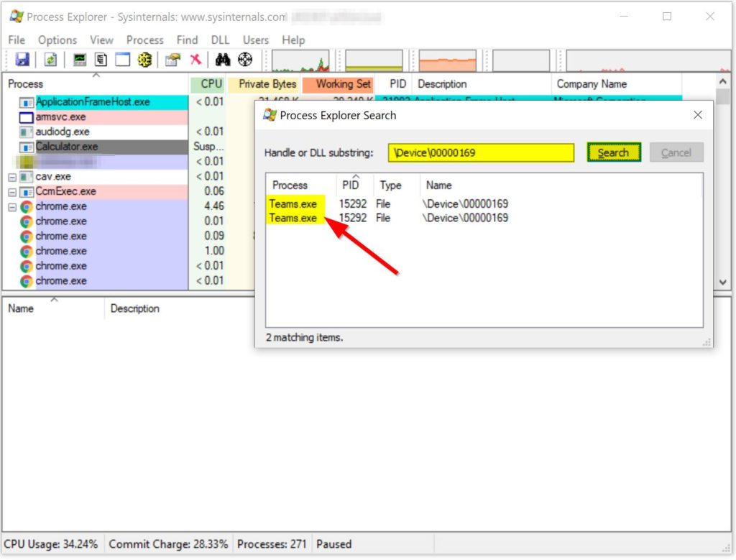Click the crosshair Find Window's Process icon
This screenshot has height=560, width=736.
click(245, 60)
